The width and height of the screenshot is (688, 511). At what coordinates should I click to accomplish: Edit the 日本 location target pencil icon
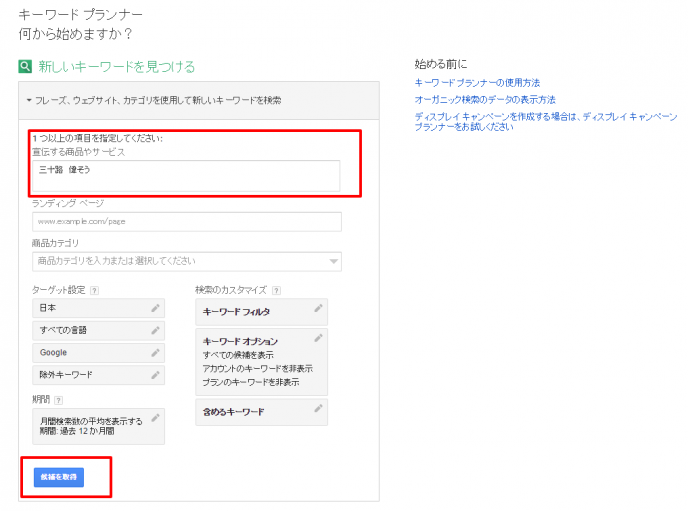click(155, 308)
